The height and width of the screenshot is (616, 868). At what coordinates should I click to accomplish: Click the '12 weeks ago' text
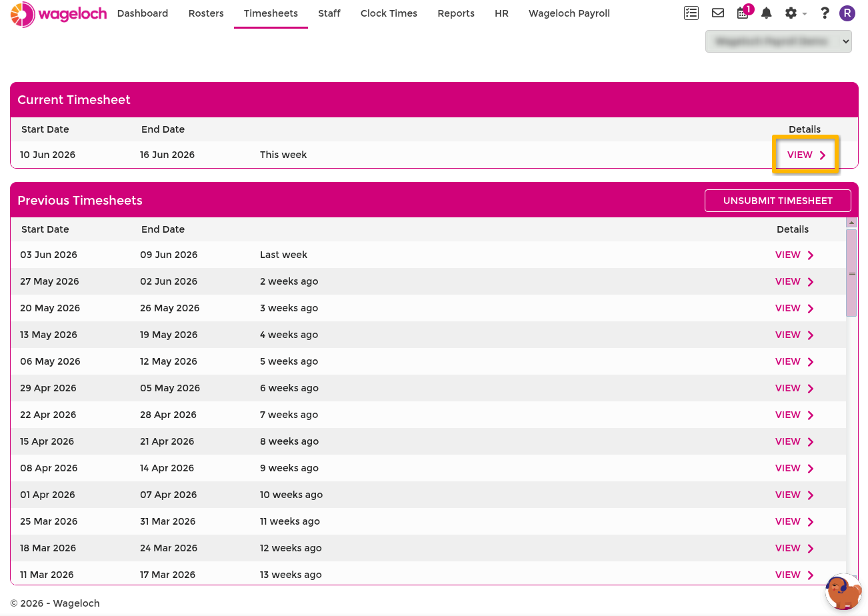pyautogui.click(x=291, y=548)
